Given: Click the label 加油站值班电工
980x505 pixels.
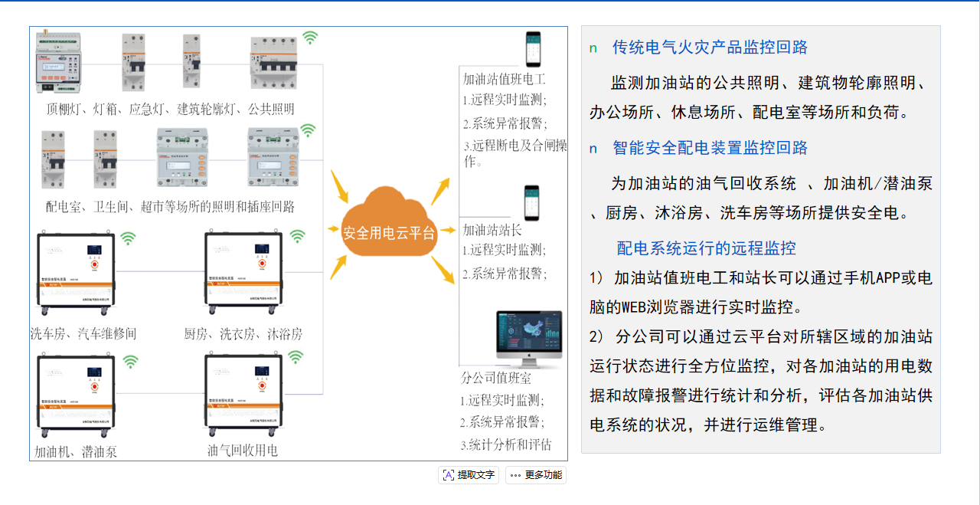Looking at the screenshot, I should pos(504,79).
